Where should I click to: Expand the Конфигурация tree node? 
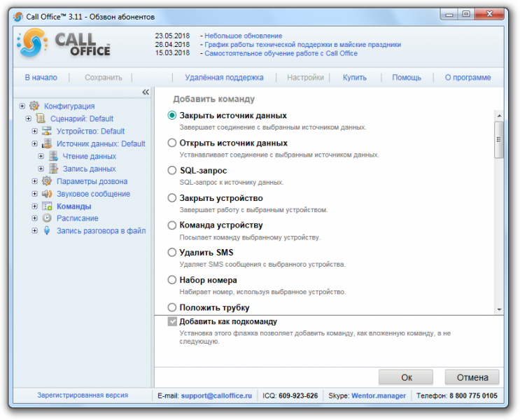tap(22, 106)
